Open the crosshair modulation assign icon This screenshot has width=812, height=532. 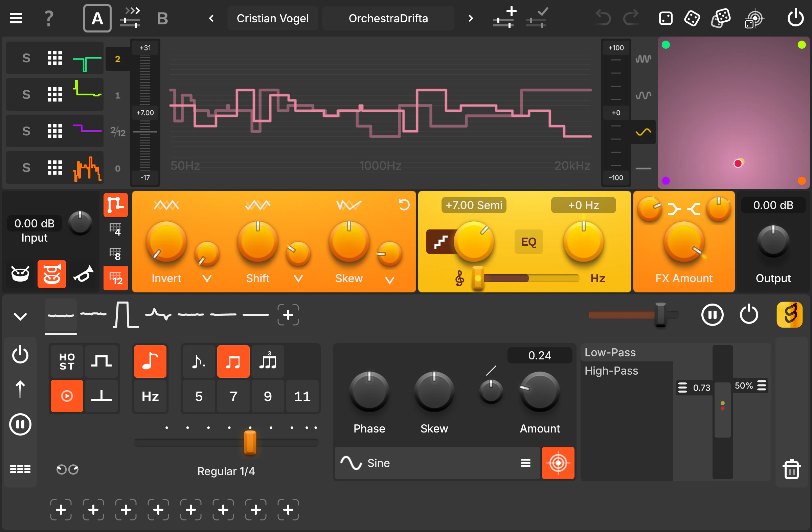[558, 463]
